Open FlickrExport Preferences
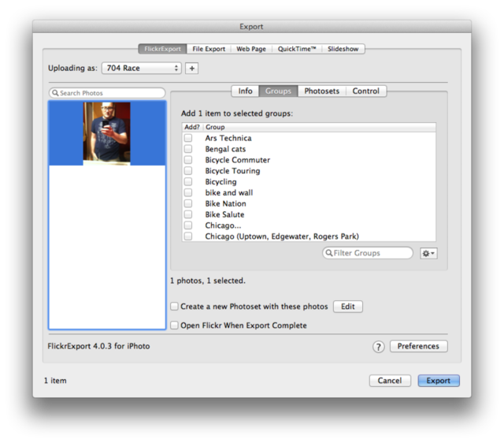504x443 pixels. click(418, 346)
